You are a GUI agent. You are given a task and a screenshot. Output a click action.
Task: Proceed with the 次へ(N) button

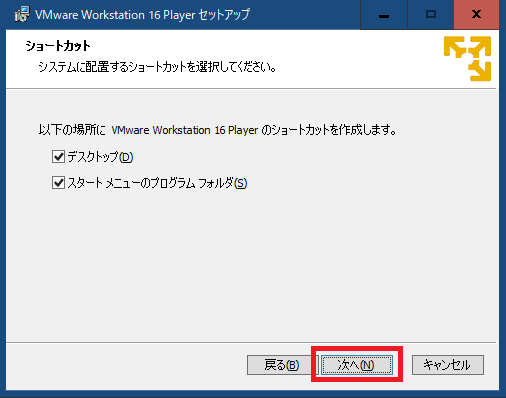click(357, 365)
